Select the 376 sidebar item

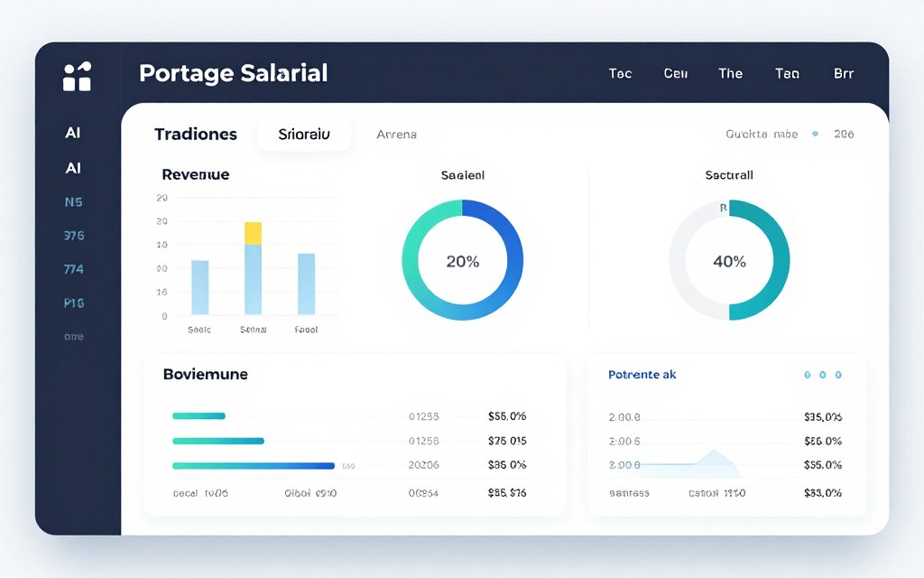click(x=73, y=235)
